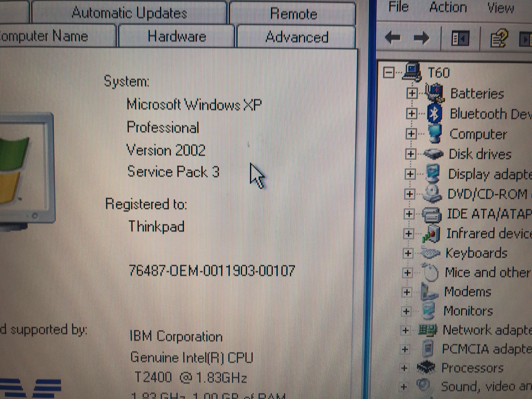
Task: Select the Advanced tab
Action: pyautogui.click(x=297, y=37)
